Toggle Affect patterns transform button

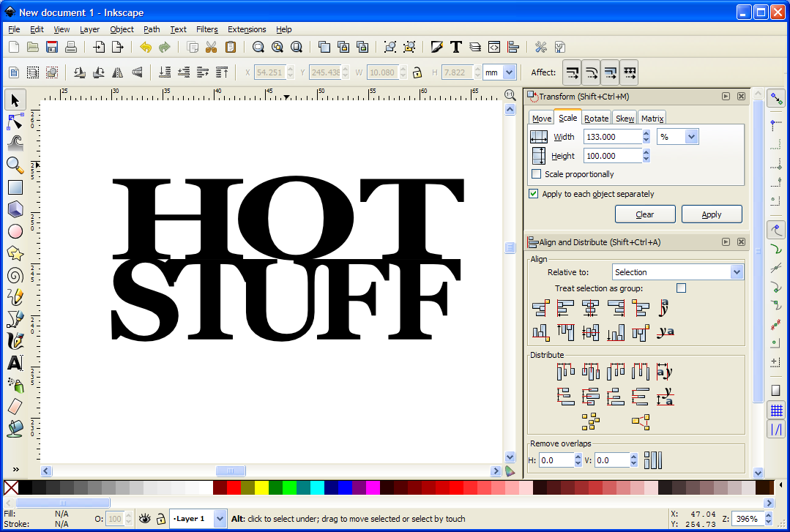click(629, 73)
